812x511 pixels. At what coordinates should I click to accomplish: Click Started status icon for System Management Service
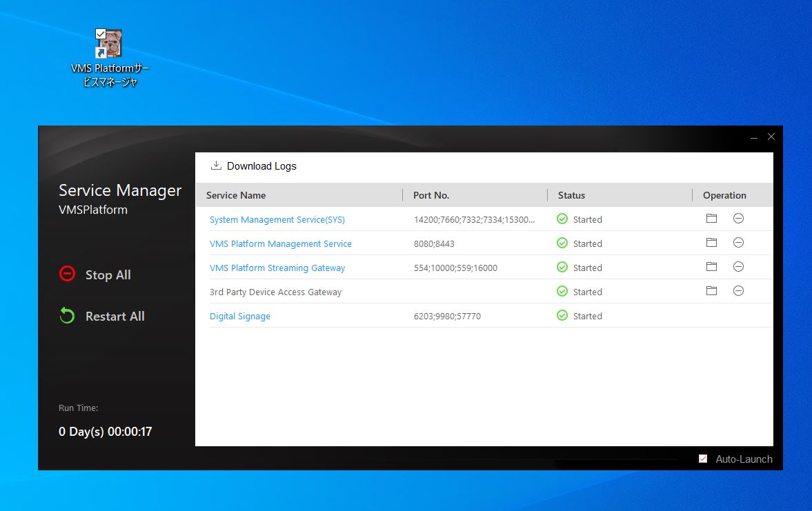click(562, 219)
